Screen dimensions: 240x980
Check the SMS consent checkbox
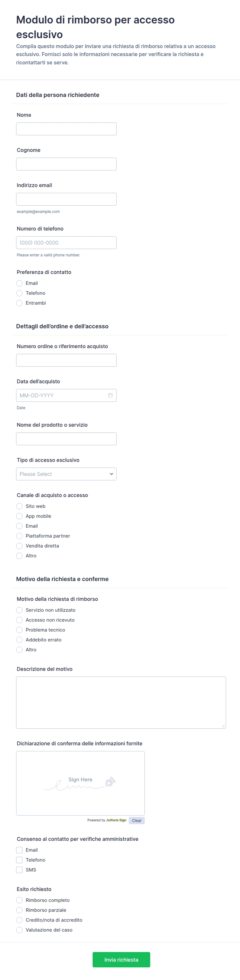tap(19, 870)
